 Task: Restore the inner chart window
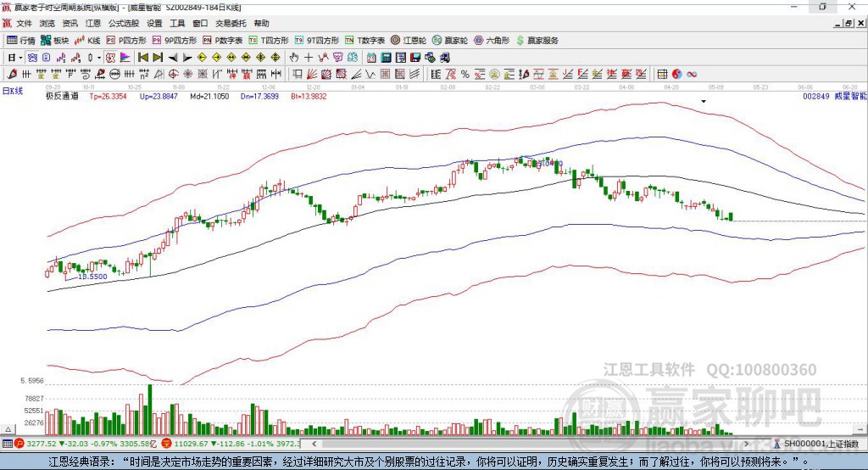tap(849, 23)
